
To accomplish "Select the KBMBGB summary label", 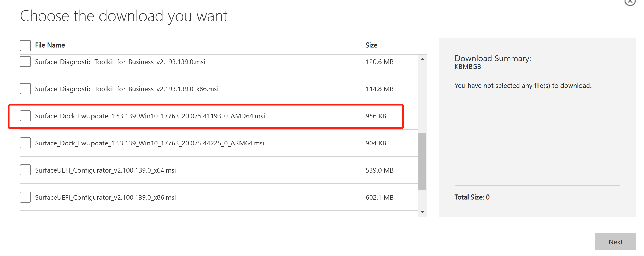I will (x=468, y=66).
